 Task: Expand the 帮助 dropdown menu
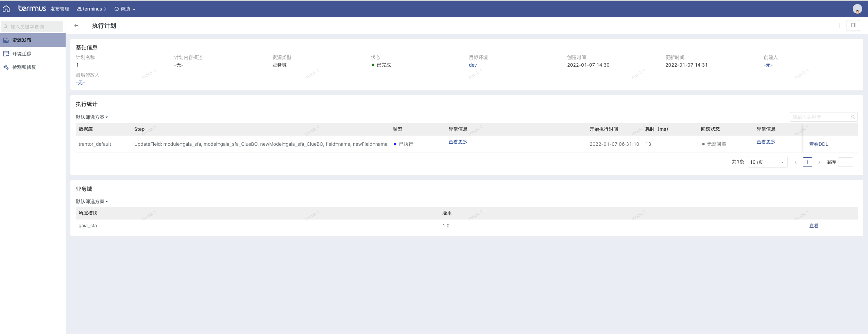125,9
